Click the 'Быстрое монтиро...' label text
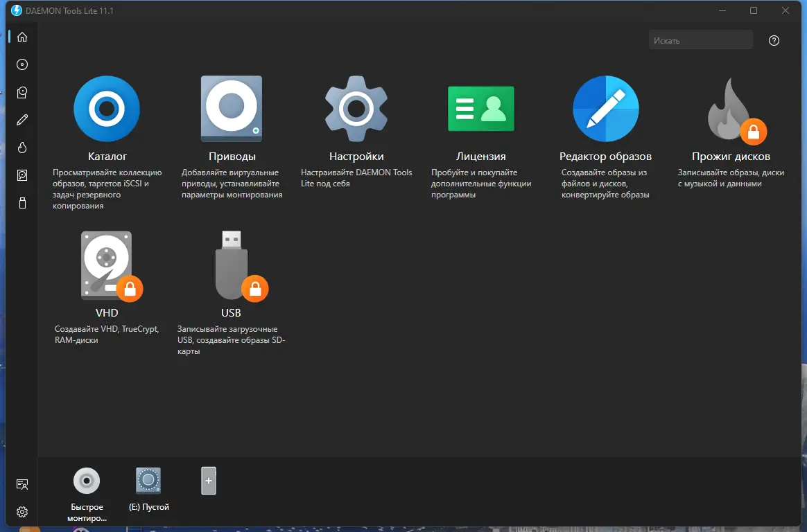This screenshot has height=532, width=807. point(87,513)
